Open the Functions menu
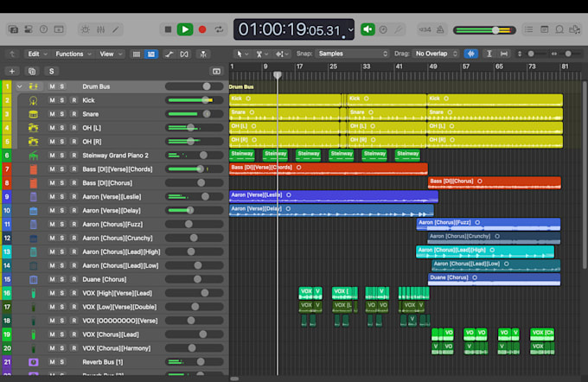This screenshot has width=588, height=382. pos(73,54)
